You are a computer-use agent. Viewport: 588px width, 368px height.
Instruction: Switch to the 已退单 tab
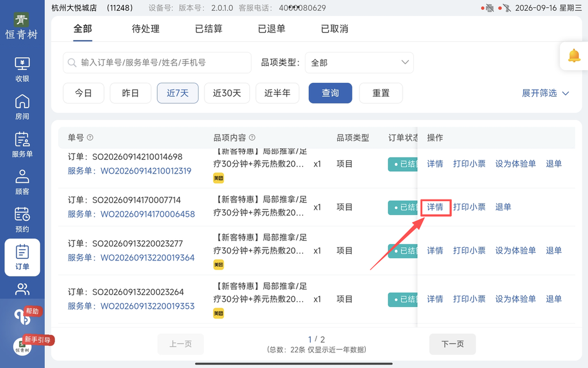tap(272, 29)
